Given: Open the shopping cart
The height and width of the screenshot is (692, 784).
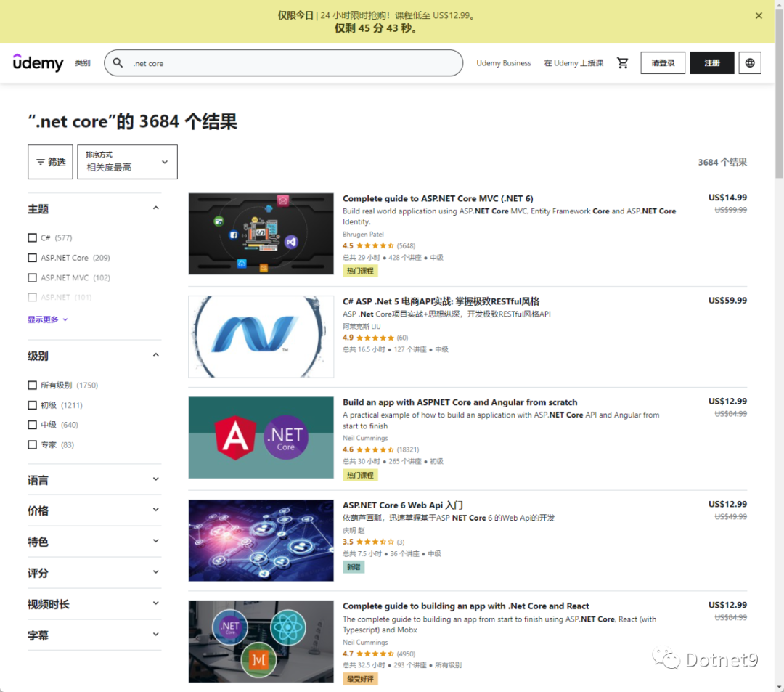Looking at the screenshot, I should [622, 63].
